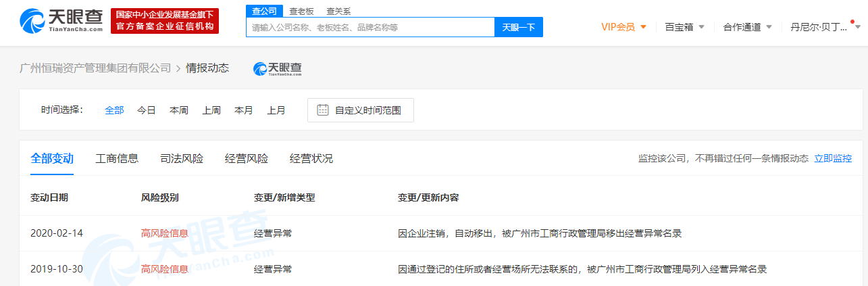Viewport: 868px width, 286px height.
Task: Open the calendar icon for custom time range
Action: pos(323,110)
